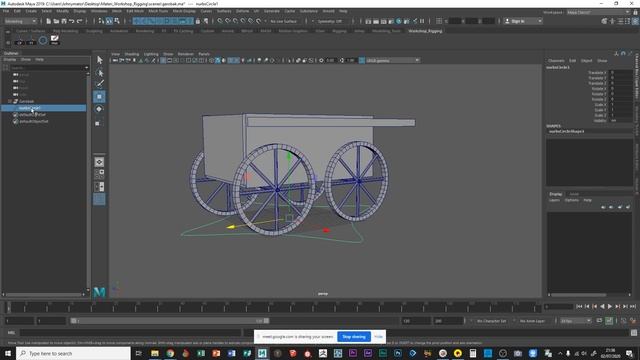Open the sRGB gamma view transform dropdown
The image size is (640, 360).
(393, 60)
